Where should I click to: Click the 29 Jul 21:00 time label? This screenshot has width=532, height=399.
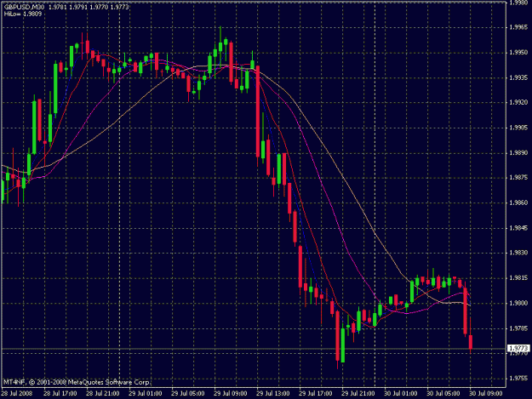[358, 393]
